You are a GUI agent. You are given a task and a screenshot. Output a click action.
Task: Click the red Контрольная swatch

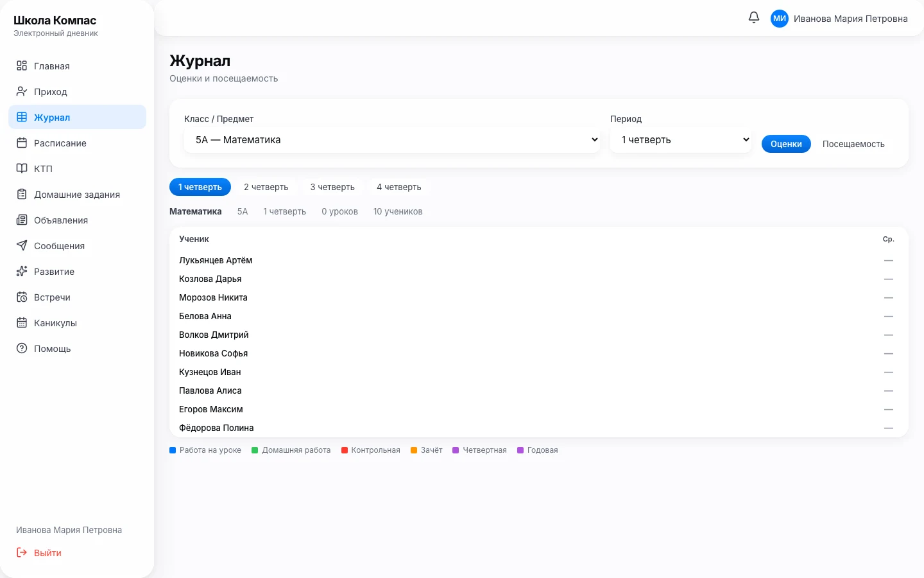[x=345, y=450]
